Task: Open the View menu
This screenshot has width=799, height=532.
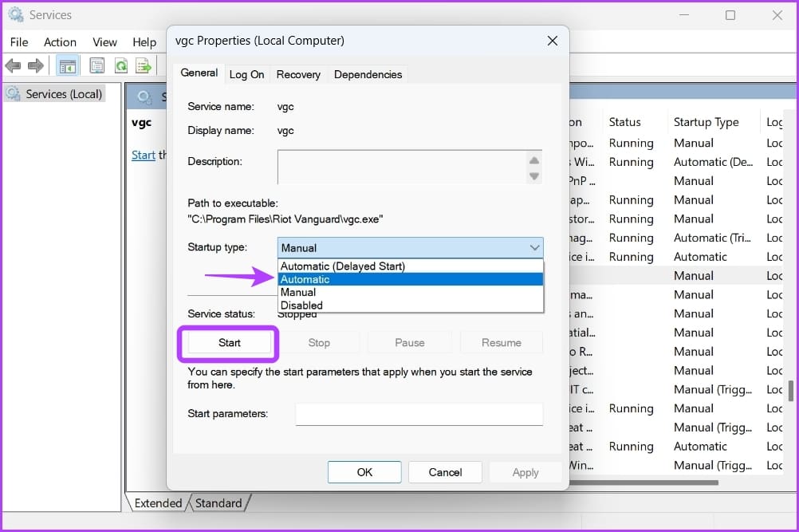Action: point(104,42)
